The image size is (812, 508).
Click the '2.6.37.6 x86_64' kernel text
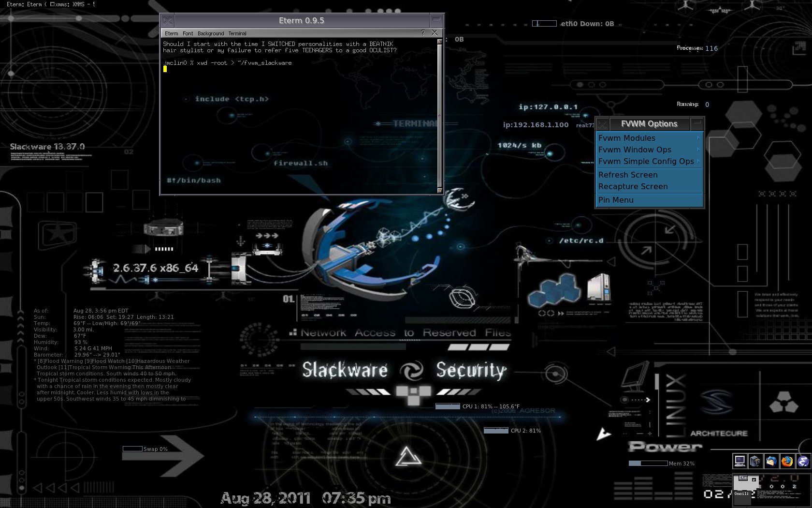(155, 268)
